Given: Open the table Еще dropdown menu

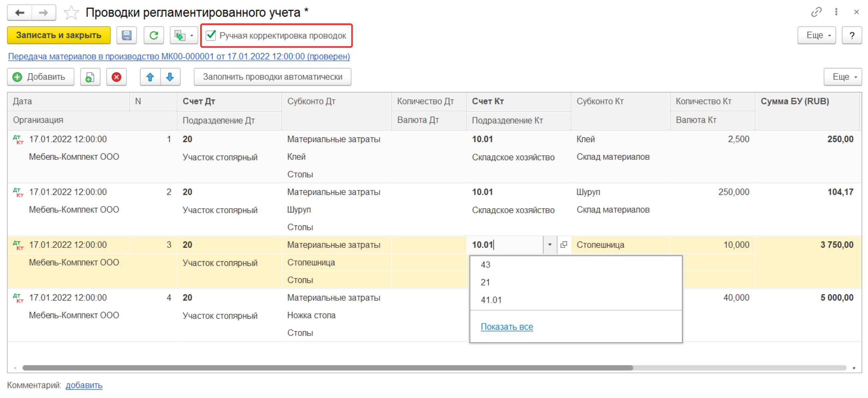Looking at the screenshot, I should coord(842,77).
